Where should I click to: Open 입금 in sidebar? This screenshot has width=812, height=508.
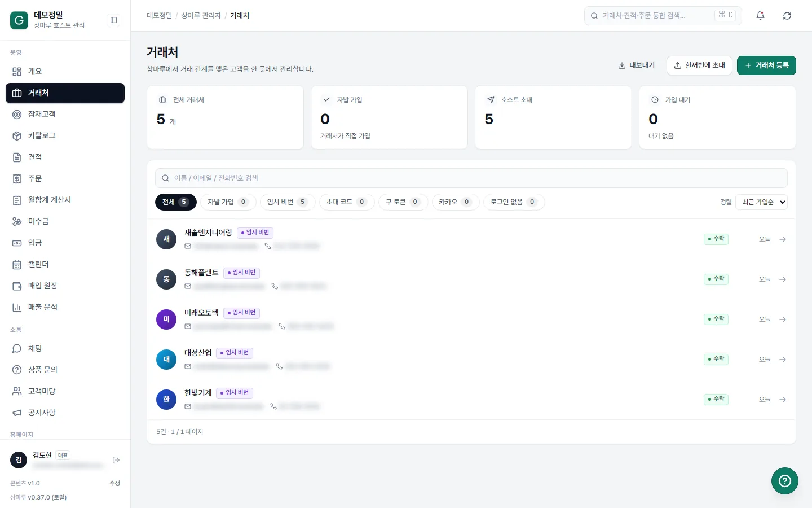(x=65, y=243)
